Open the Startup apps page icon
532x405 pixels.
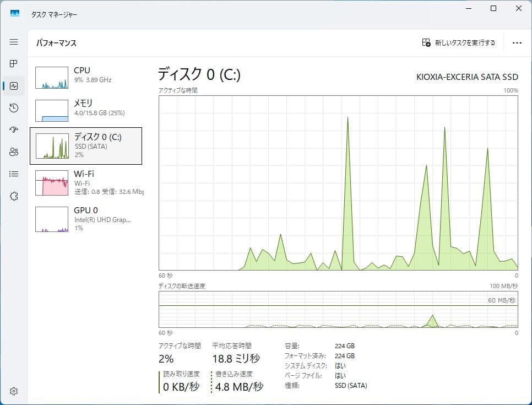13,130
